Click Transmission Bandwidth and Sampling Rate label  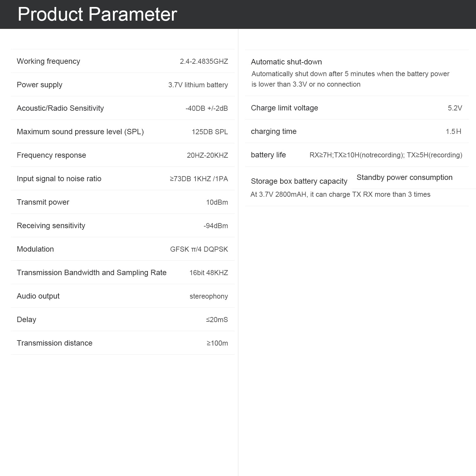point(91,273)
